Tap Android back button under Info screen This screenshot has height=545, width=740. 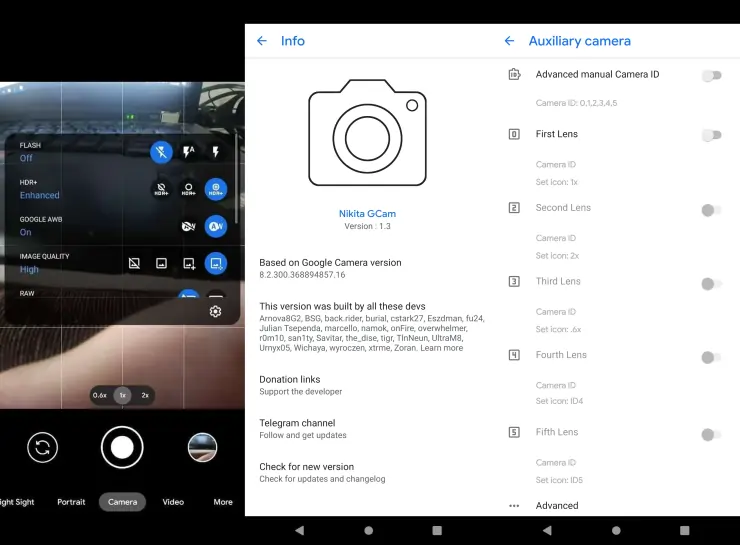tap(299, 530)
